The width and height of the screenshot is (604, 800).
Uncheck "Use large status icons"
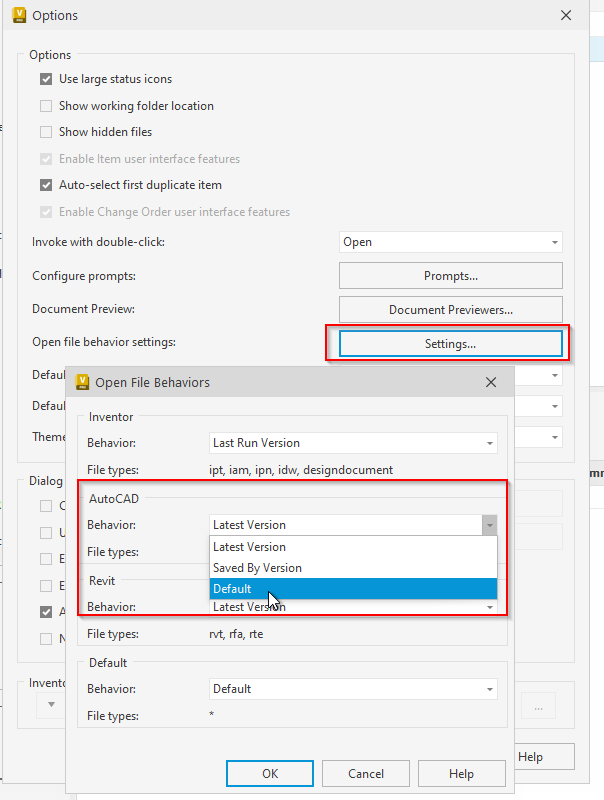pos(46,79)
